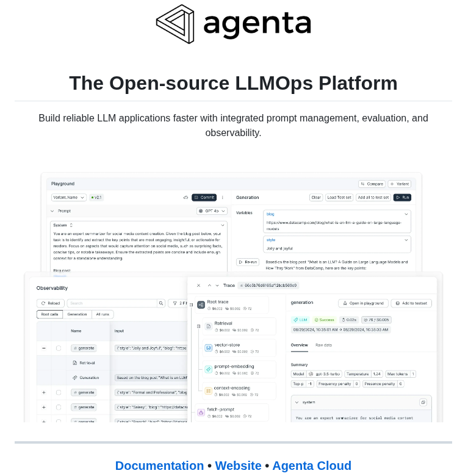Collapse the Jolly and Joyful generate row

tap(44, 348)
